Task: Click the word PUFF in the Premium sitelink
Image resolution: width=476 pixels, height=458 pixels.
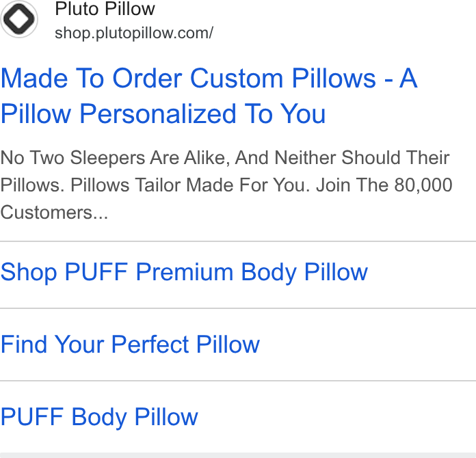Action: [x=96, y=271]
